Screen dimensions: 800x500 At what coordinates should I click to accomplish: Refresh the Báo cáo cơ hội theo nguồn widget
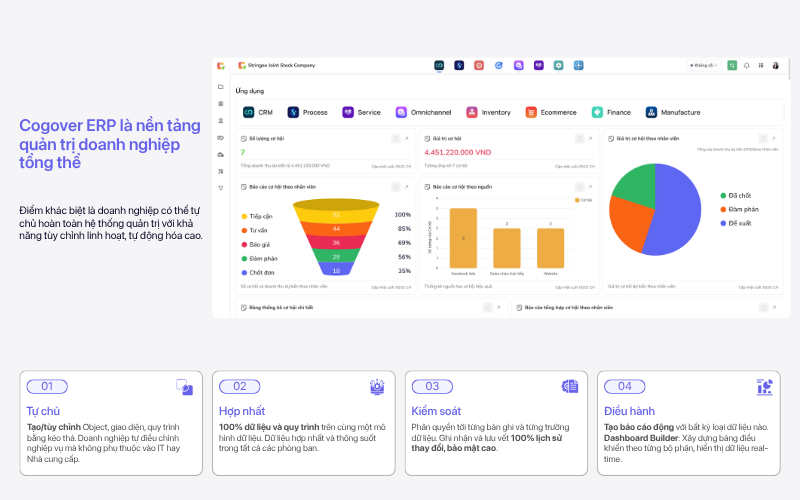pyautogui.click(x=579, y=187)
